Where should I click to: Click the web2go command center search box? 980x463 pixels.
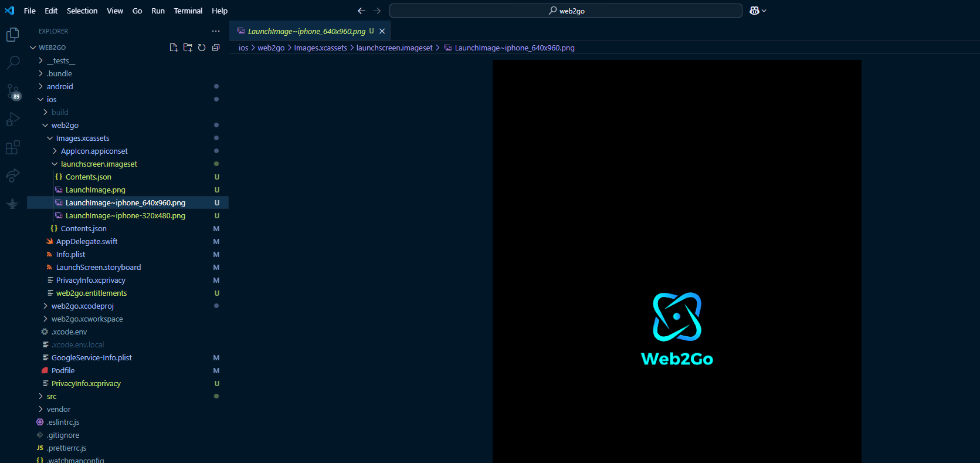pos(566,11)
